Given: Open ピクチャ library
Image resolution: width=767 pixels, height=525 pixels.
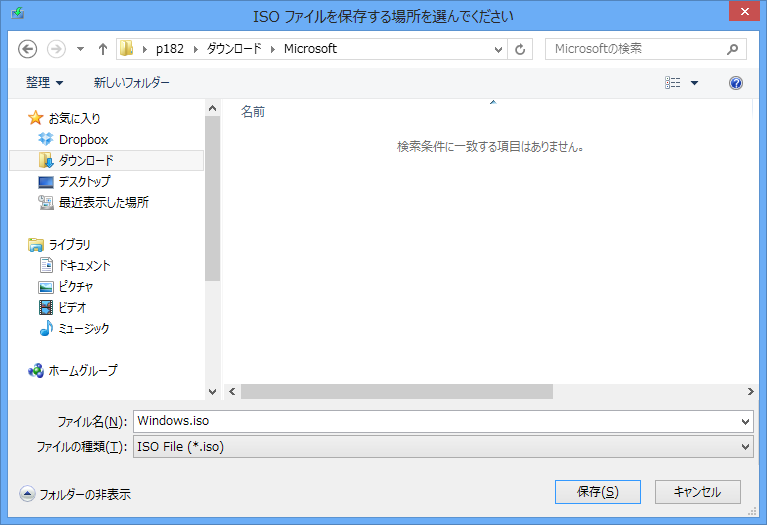Looking at the screenshot, I should [x=76, y=286].
